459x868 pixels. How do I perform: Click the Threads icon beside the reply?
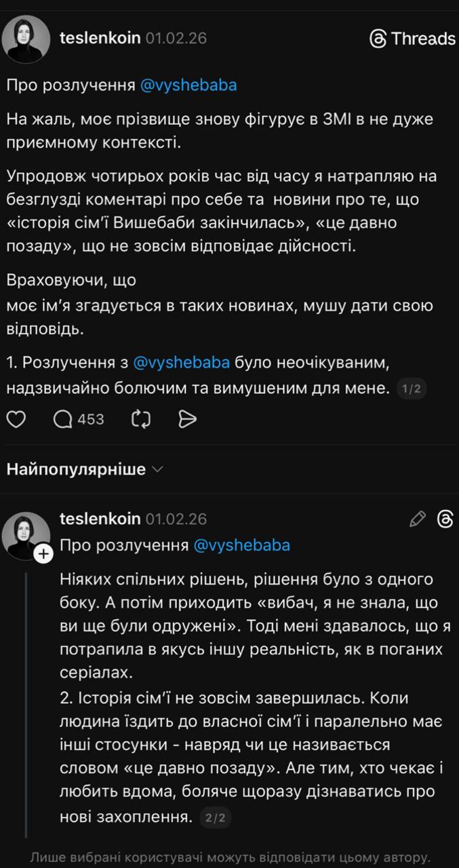tap(445, 517)
